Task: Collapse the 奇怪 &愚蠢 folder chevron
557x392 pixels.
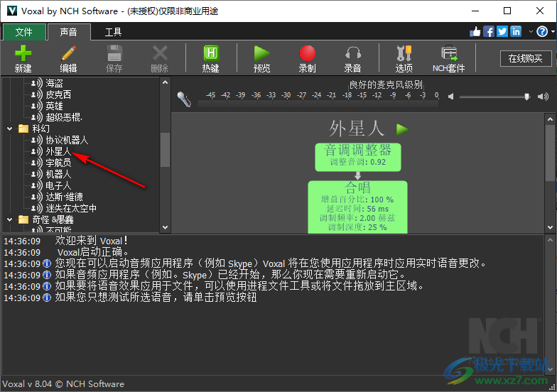Action: pyautogui.click(x=10, y=220)
